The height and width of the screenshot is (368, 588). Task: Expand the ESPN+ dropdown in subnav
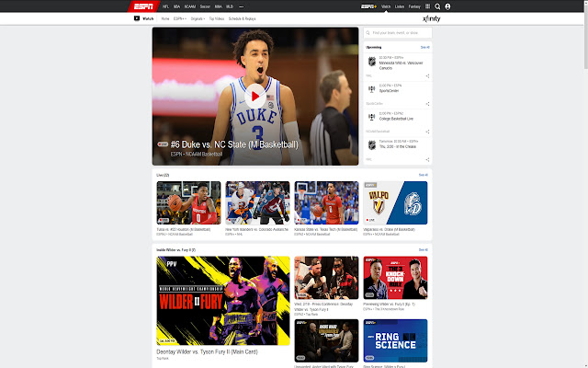(180, 18)
